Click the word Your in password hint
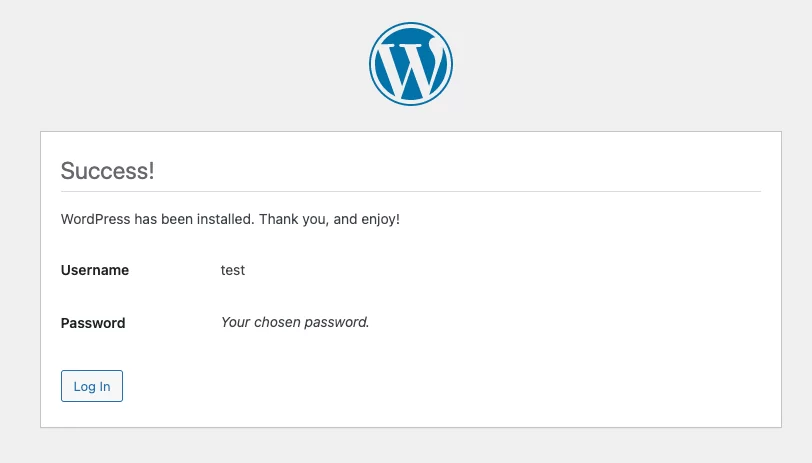This screenshot has width=812, height=463. click(x=235, y=322)
